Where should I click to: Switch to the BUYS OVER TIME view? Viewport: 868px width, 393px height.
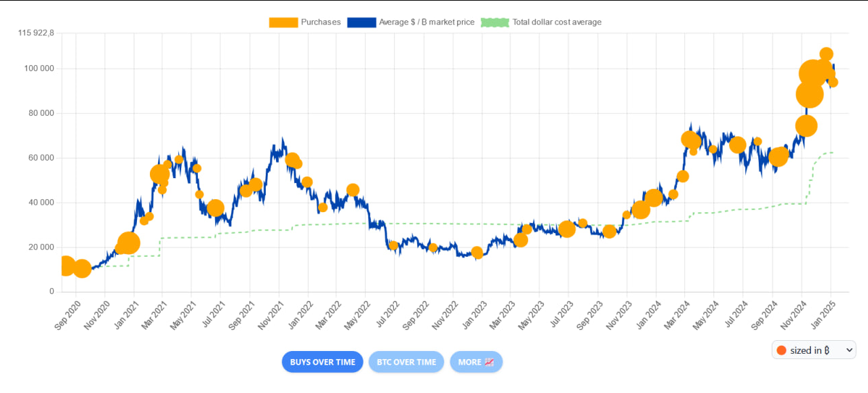[x=323, y=362]
